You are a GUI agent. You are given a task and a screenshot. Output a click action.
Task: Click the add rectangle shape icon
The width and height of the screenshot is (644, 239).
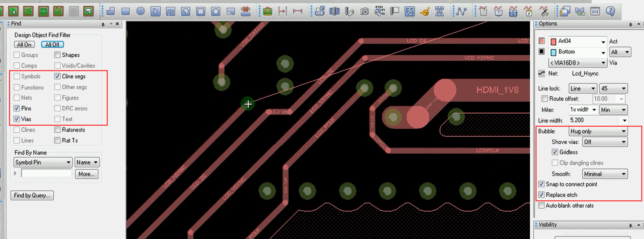[x=125, y=11]
